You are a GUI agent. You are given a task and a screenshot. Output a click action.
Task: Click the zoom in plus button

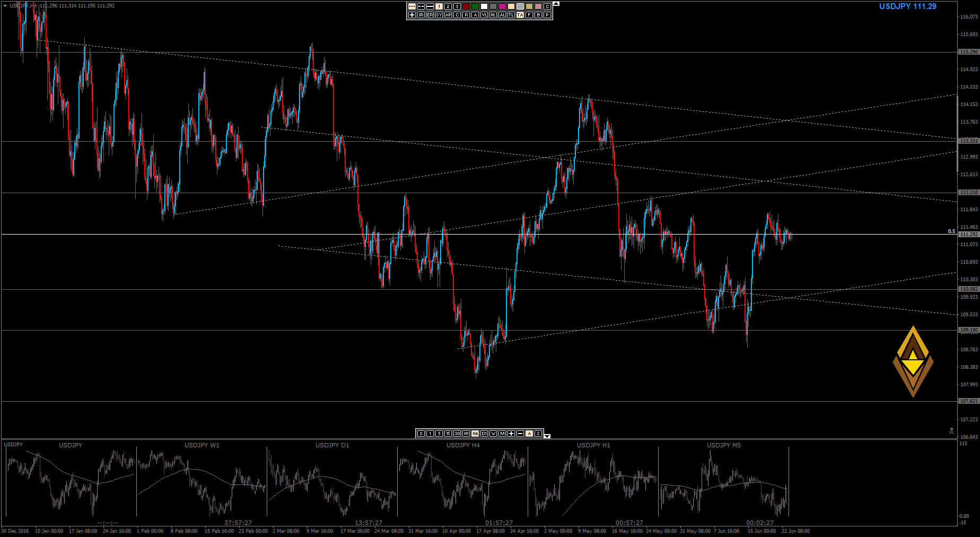511,434
